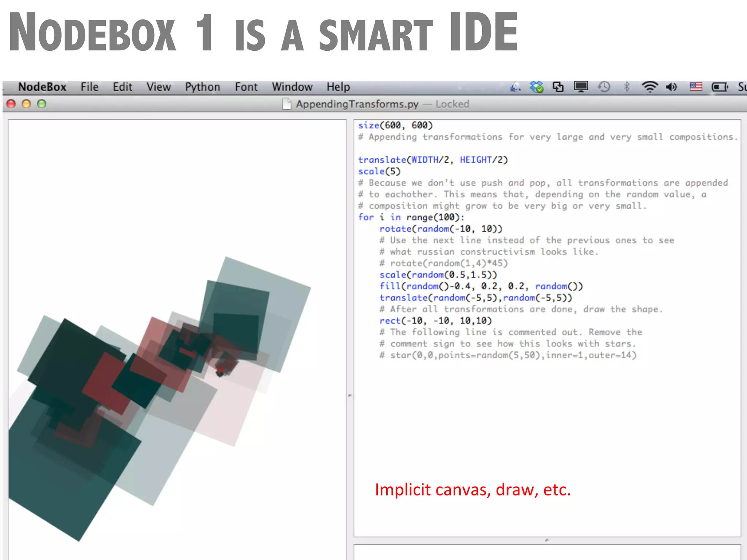Click the vertical splitter handle between canvas and code
The width and height of the screenshot is (747, 560).
[x=350, y=395]
